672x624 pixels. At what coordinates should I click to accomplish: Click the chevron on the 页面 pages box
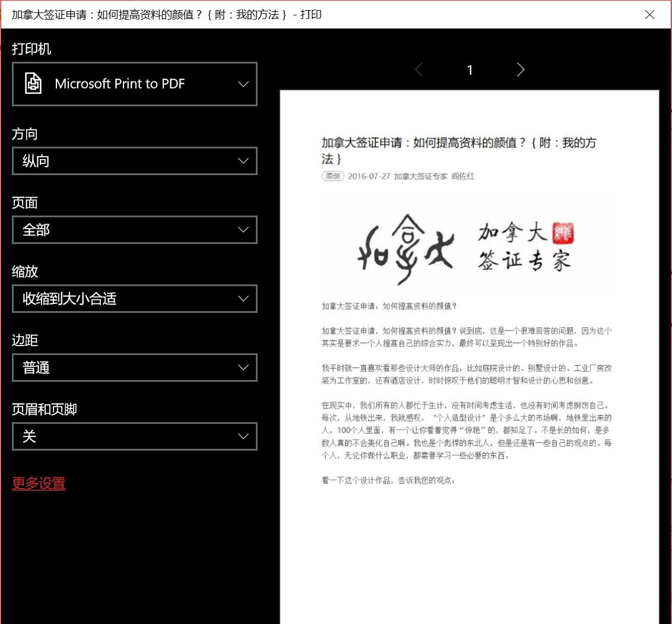tap(243, 230)
